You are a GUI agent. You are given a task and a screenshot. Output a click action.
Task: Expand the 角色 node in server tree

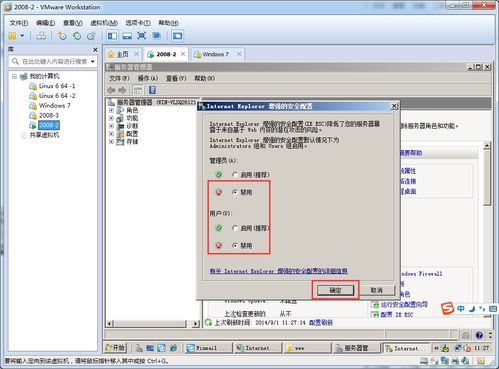point(111,110)
